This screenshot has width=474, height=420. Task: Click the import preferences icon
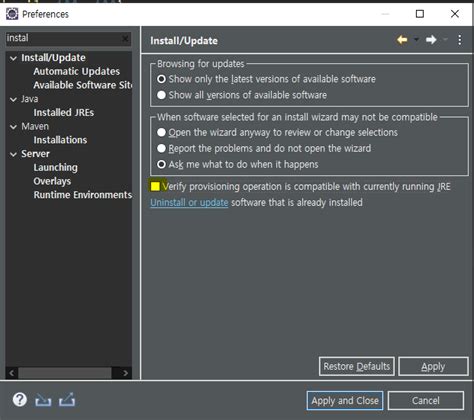pyautogui.click(x=43, y=400)
